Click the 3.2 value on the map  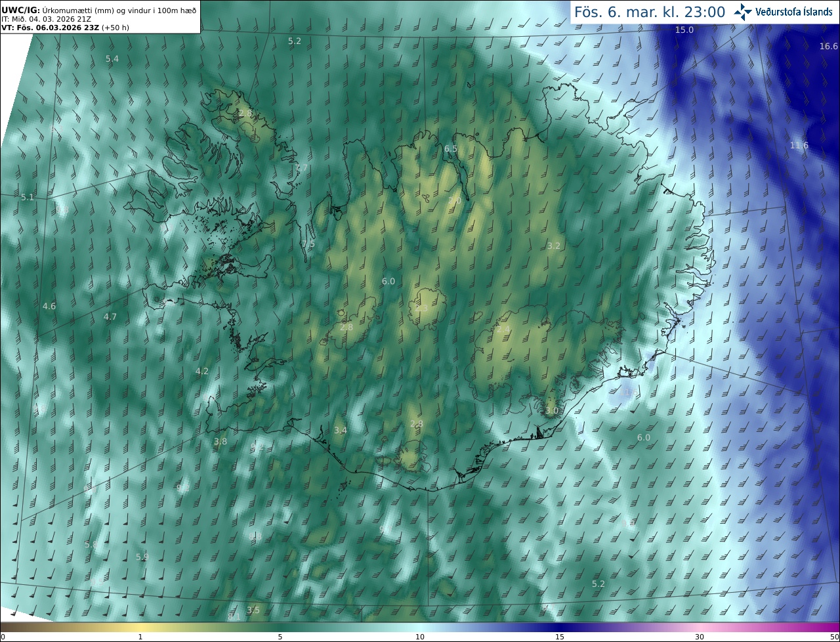[x=554, y=246]
